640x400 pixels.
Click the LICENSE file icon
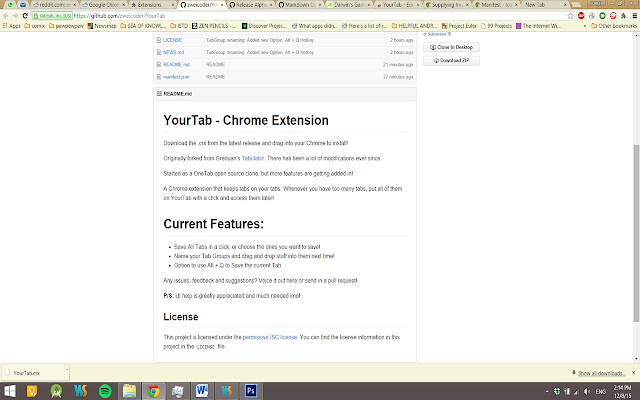point(159,40)
